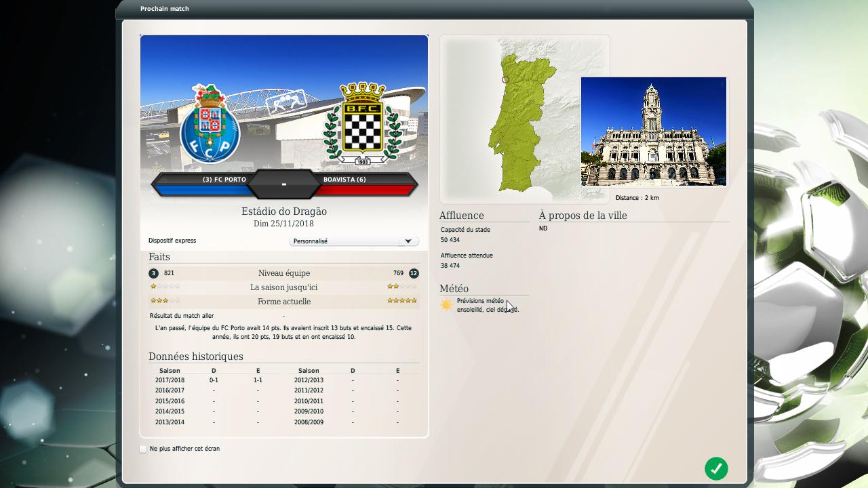Click FC Porto team level value 821
The height and width of the screenshot is (488, 868).
[169, 273]
